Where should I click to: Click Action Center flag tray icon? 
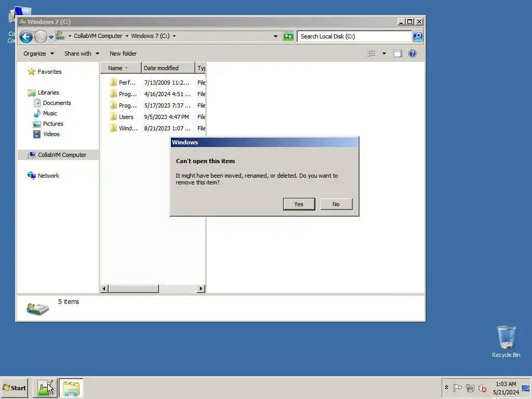pos(457,388)
